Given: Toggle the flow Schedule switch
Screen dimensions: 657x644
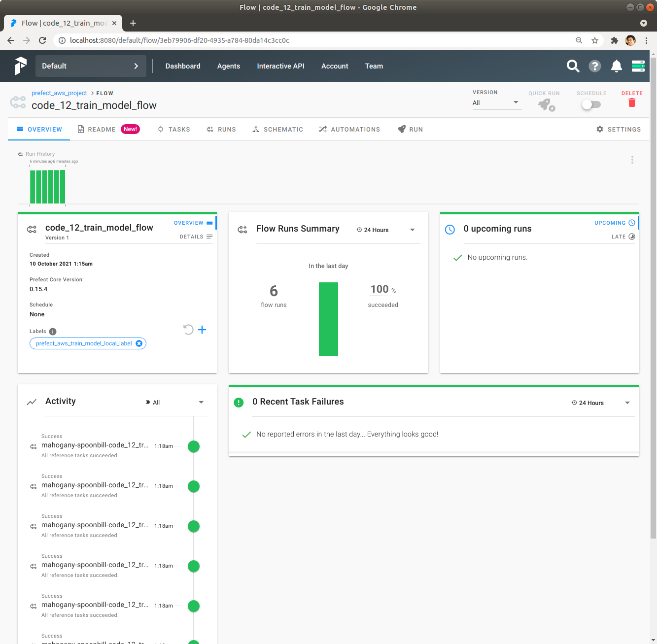Looking at the screenshot, I should [x=591, y=104].
